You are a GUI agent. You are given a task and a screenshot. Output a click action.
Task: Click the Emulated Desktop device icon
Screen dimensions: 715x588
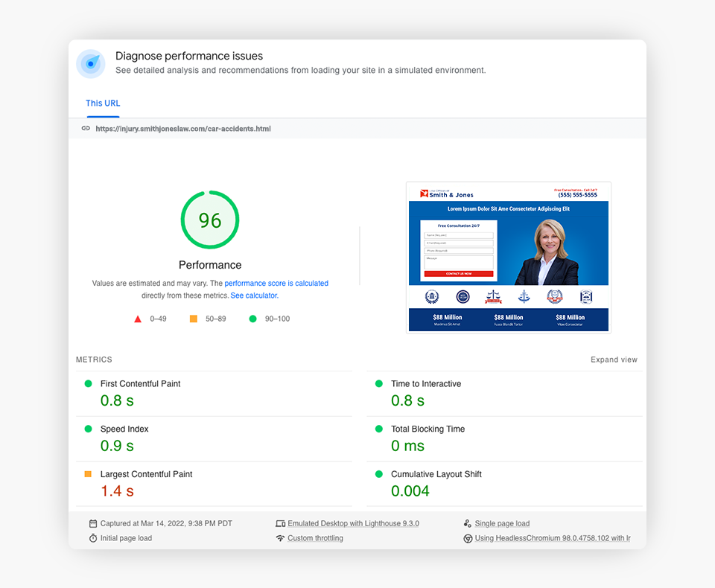[x=280, y=523]
